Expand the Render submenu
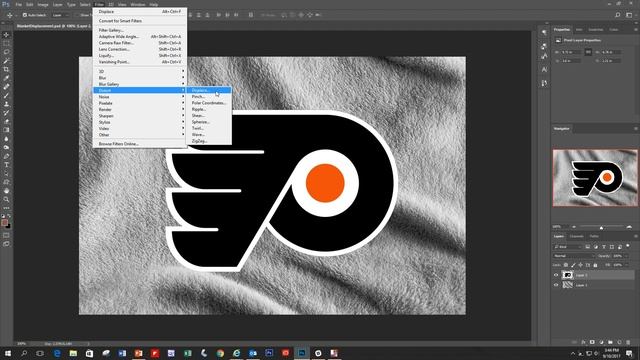The image size is (640, 360). point(140,109)
